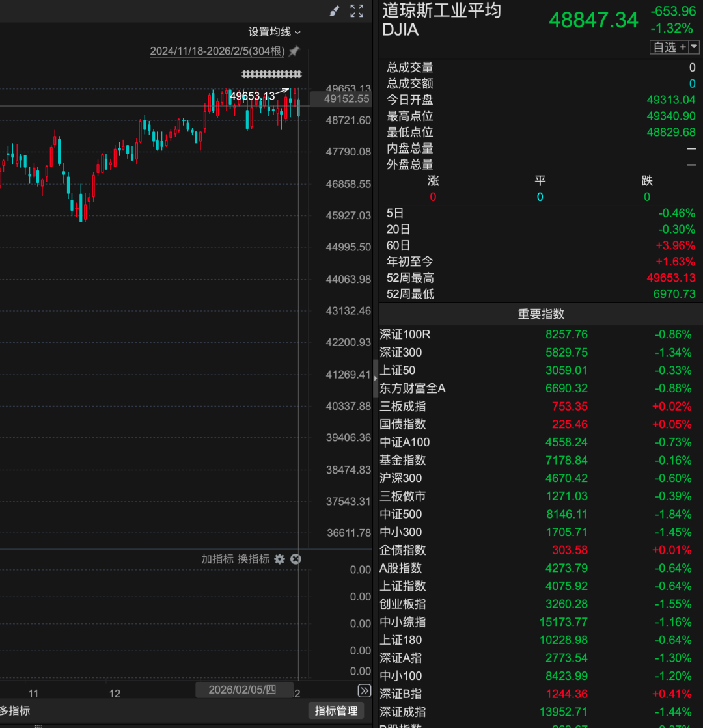
Task: Click 加指标 to add indicator
Action: 217,559
